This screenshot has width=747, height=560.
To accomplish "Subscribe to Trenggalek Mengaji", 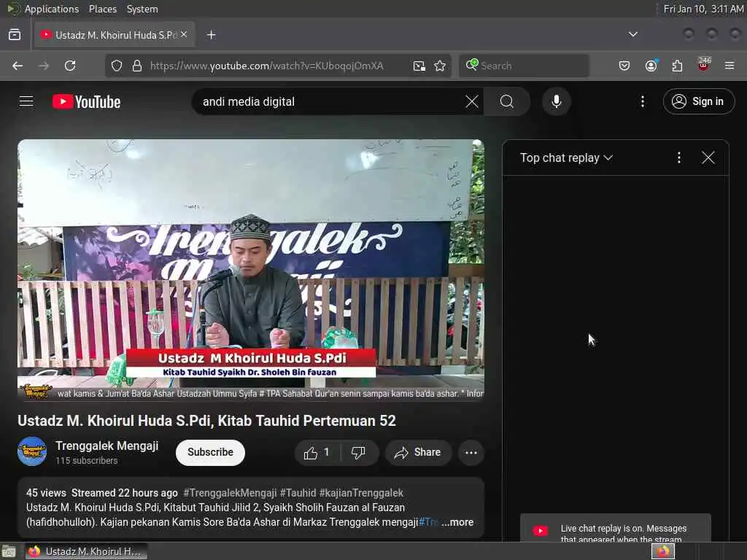I will click(x=210, y=452).
